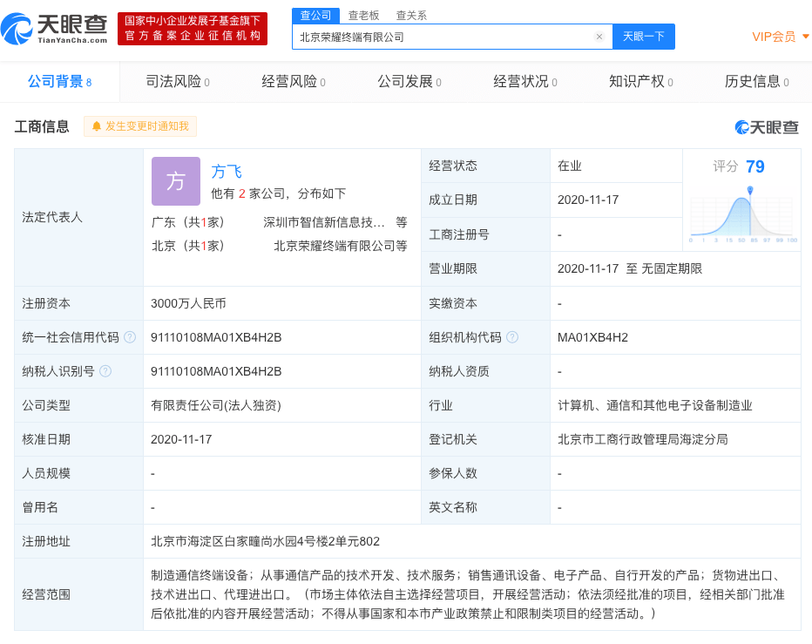Clear the search box with the × icon
This screenshot has height=644, width=812.
(x=599, y=36)
